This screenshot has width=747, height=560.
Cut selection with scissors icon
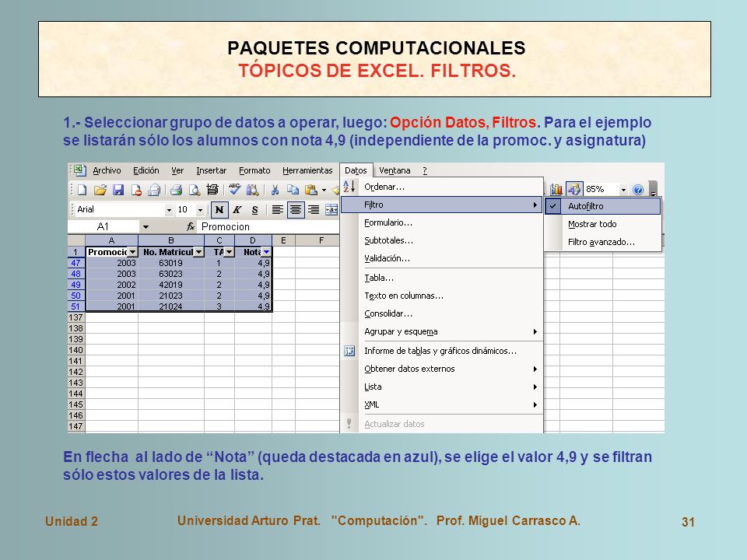pos(275,190)
